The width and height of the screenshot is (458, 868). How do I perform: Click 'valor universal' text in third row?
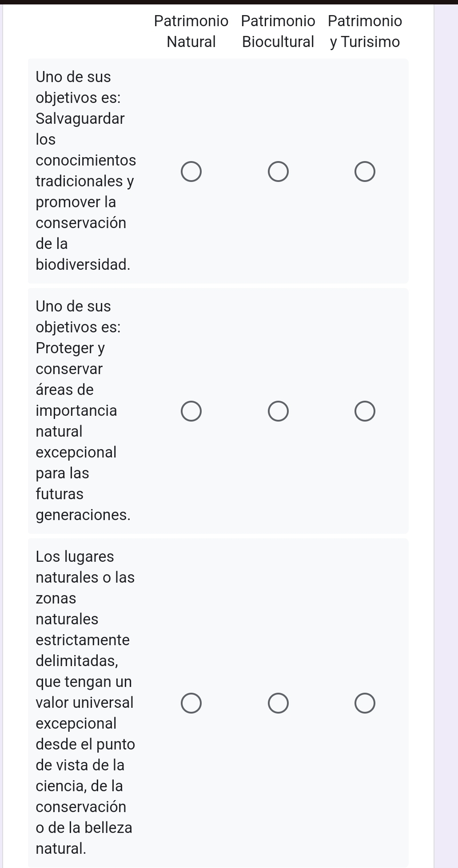(x=84, y=702)
